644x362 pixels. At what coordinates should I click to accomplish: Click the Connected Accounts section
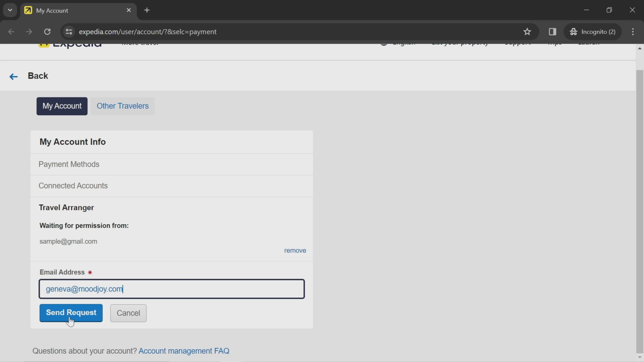(x=73, y=185)
